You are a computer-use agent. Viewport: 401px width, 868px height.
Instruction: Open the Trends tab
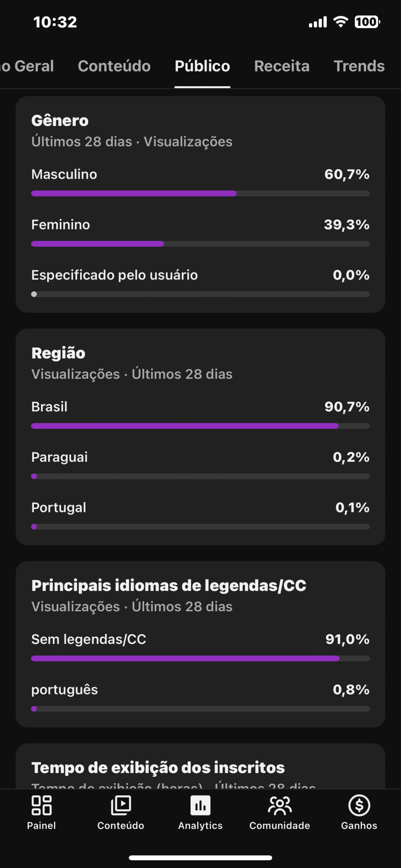359,66
